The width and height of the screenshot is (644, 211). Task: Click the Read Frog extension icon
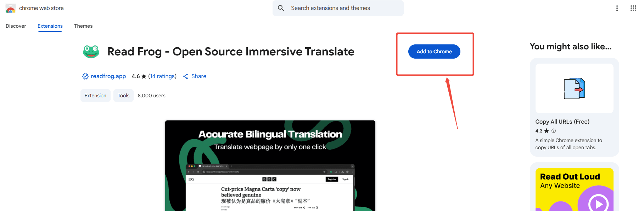pos(91,52)
